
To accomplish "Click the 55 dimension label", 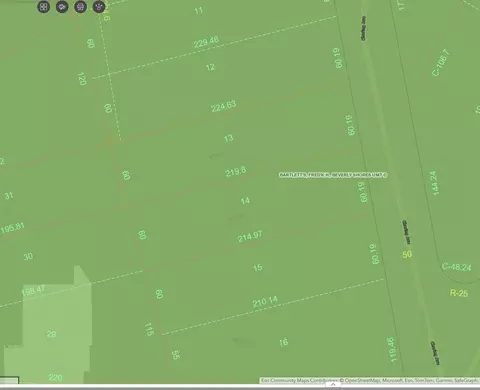I will coord(176,355).
